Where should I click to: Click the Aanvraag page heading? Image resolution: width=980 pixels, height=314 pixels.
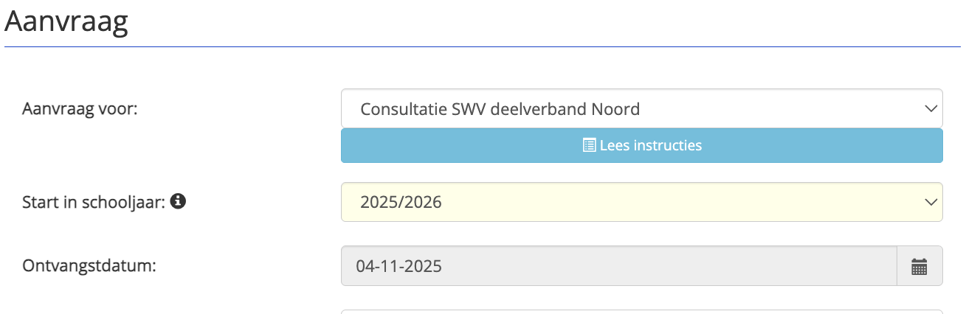point(66,22)
